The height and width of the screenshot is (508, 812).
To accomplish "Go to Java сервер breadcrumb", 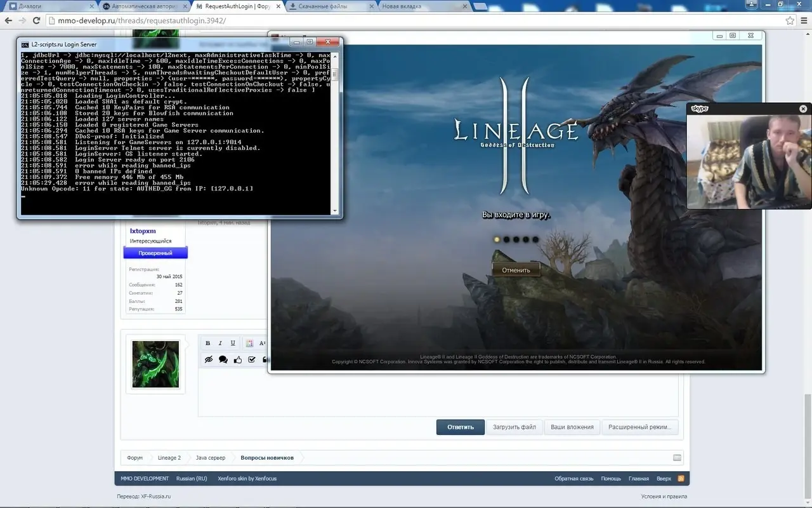I will point(210,458).
